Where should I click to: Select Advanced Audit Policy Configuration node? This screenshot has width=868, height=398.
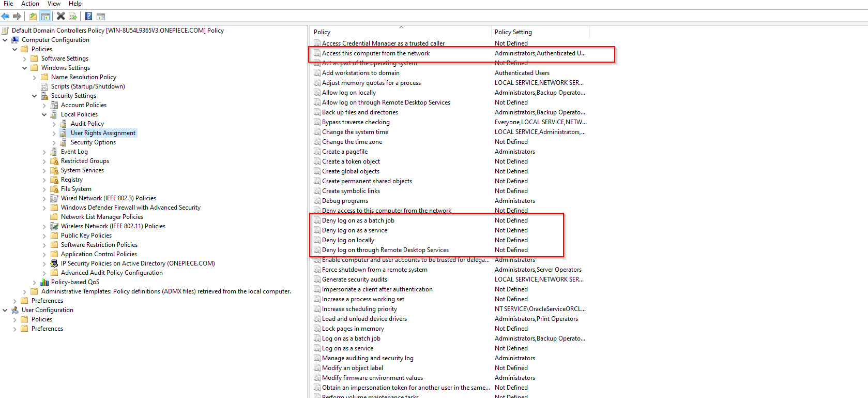pyautogui.click(x=112, y=273)
